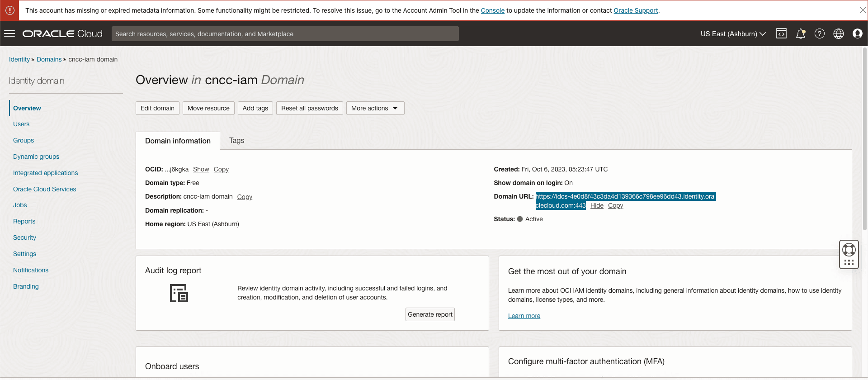This screenshot has height=380, width=868.
Task: Open Groups in the sidebar
Action: point(24,140)
